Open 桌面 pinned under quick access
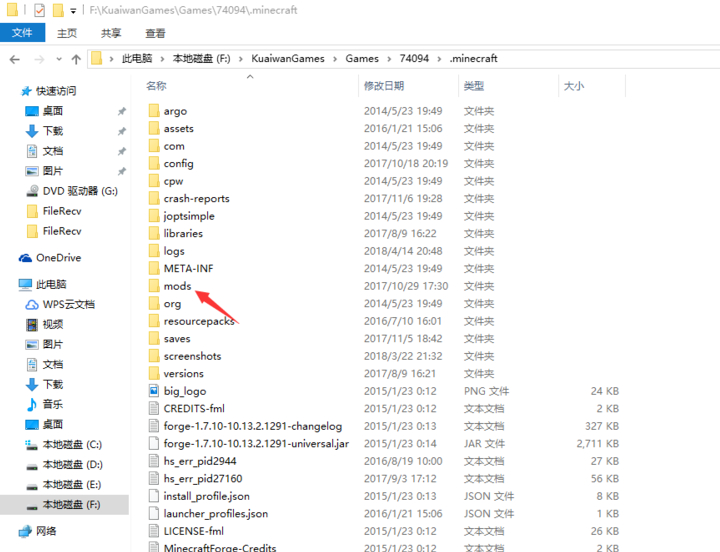 click(x=53, y=111)
